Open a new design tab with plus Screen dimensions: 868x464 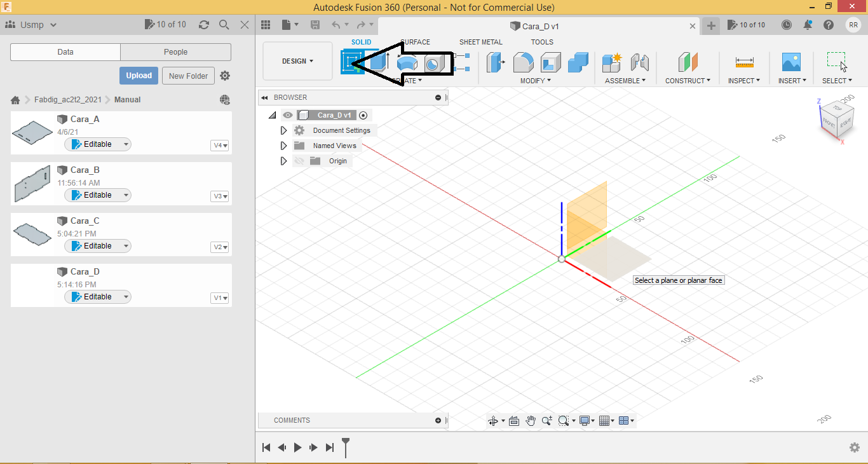711,25
